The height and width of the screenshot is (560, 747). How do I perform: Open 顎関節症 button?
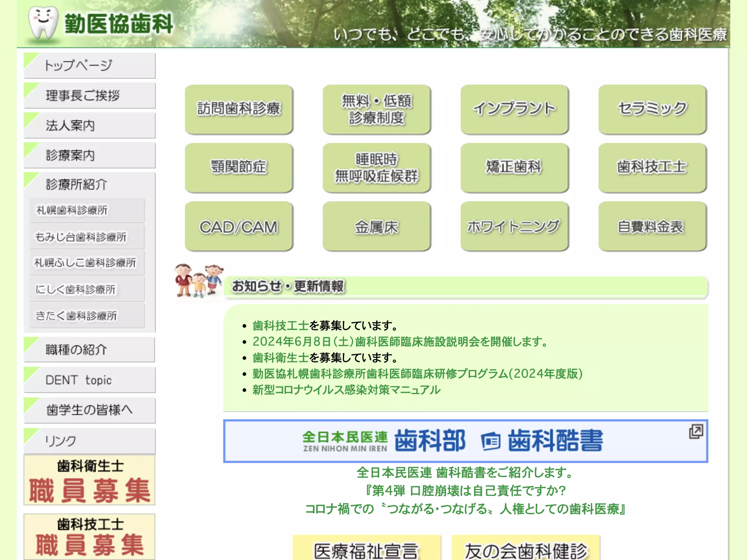point(239,167)
